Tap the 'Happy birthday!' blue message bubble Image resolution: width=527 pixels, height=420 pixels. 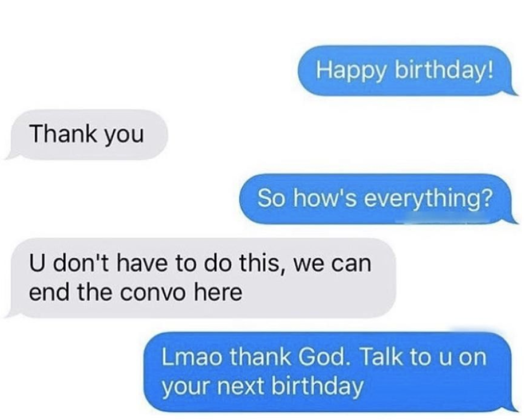coord(406,71)
